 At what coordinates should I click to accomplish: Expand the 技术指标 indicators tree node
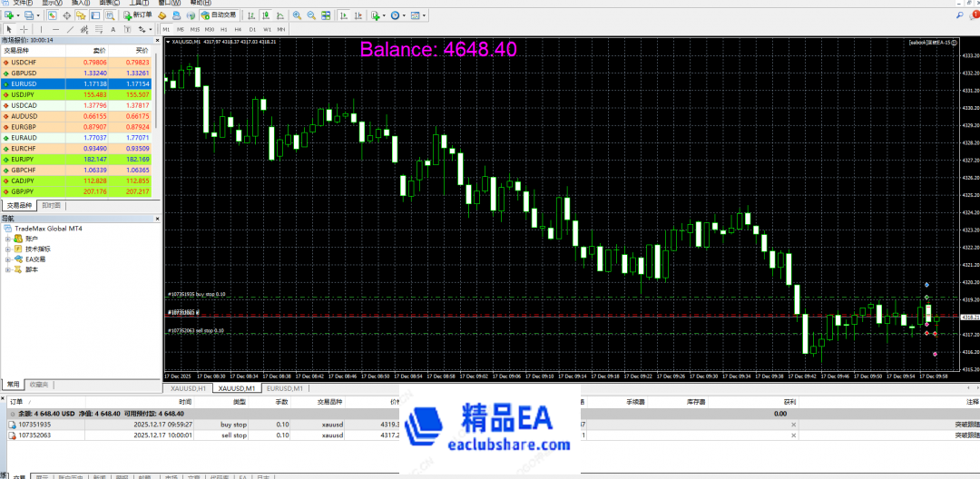pos(8,249)
